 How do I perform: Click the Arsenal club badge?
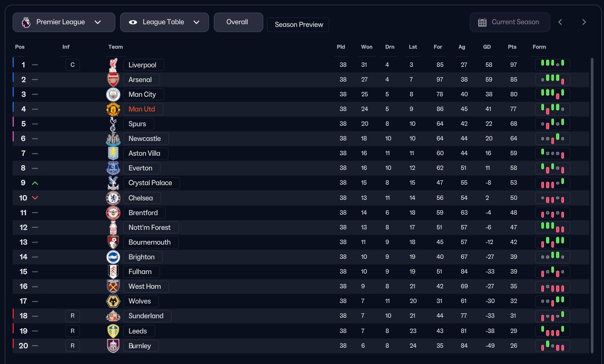pos(113,80)
